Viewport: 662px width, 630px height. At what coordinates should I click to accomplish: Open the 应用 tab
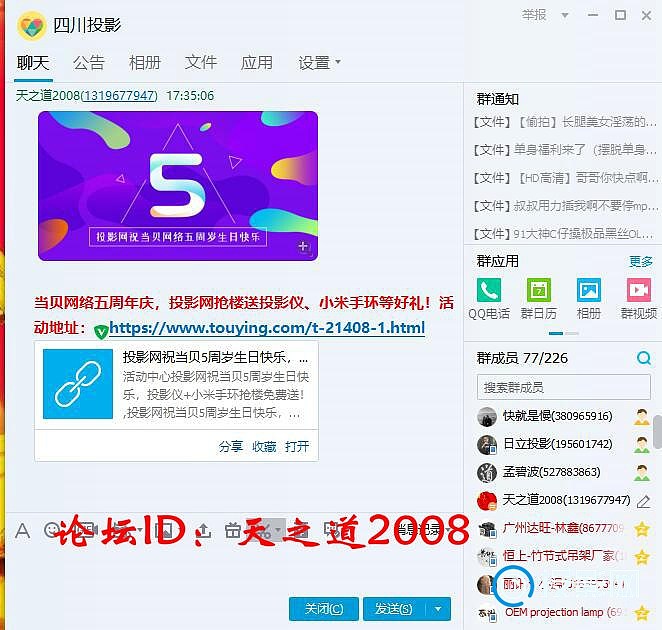(257, 62)
